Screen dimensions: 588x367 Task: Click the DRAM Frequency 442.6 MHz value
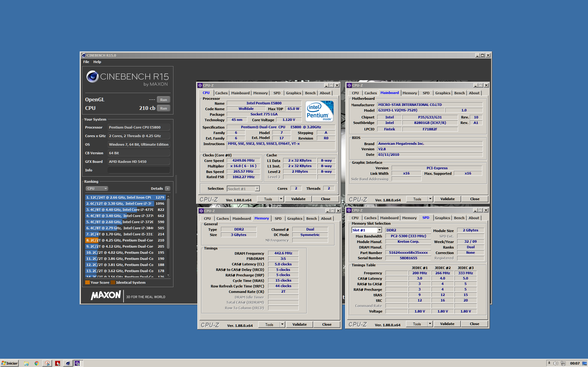tap(283, 253)
